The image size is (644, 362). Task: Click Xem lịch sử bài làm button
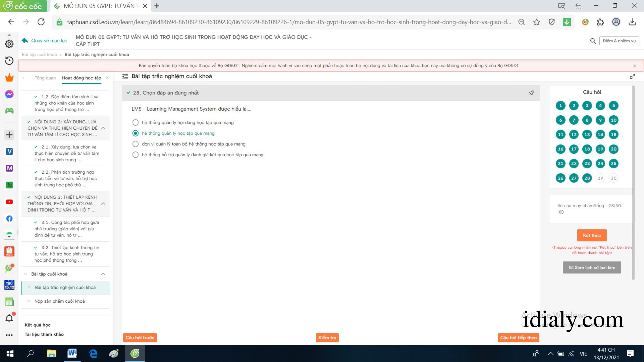click(592, 267)
